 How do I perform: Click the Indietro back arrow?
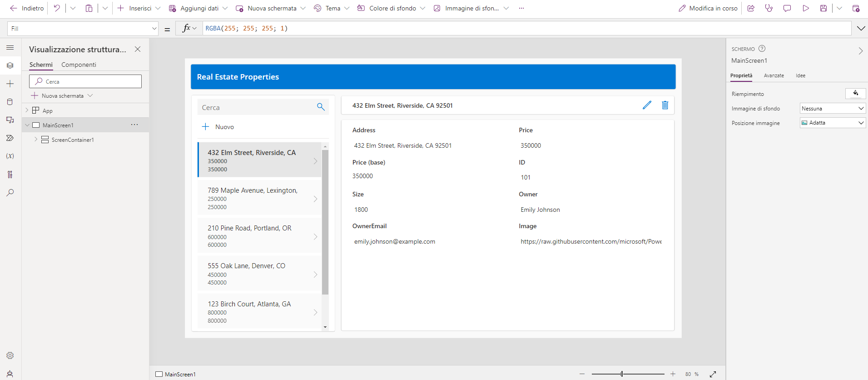tap(27, 8)
